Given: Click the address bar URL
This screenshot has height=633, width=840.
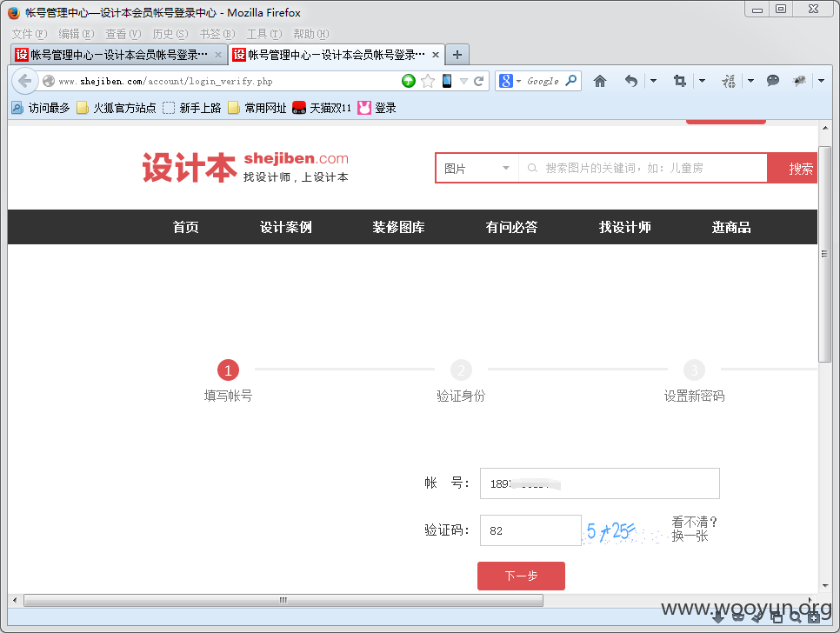Looking at the screenshot, I should click(x=165, y=82).
